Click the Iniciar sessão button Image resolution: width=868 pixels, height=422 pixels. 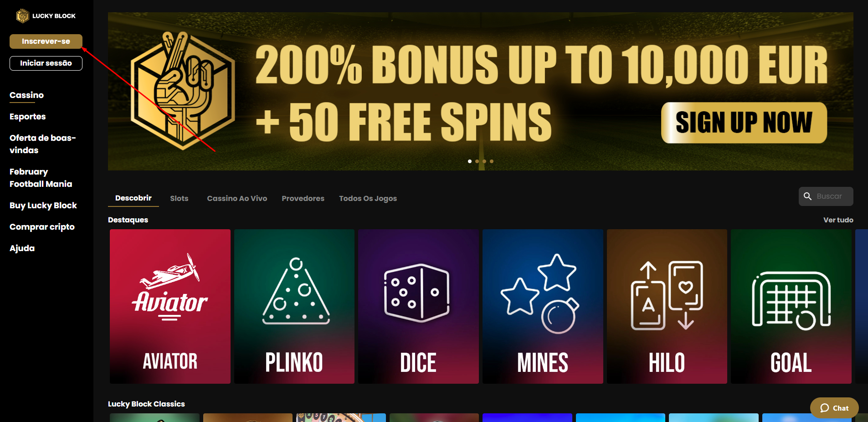tap(46, 63)
